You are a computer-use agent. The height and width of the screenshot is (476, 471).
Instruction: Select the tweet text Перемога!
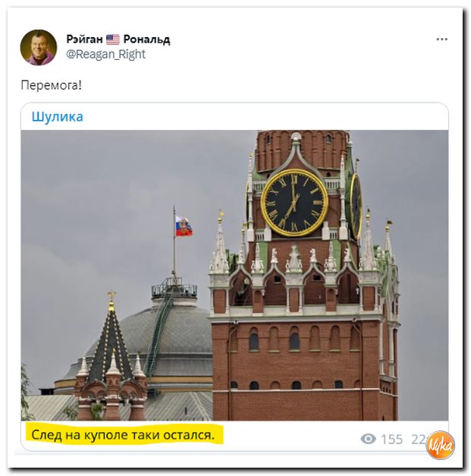[x=52, y=85]
